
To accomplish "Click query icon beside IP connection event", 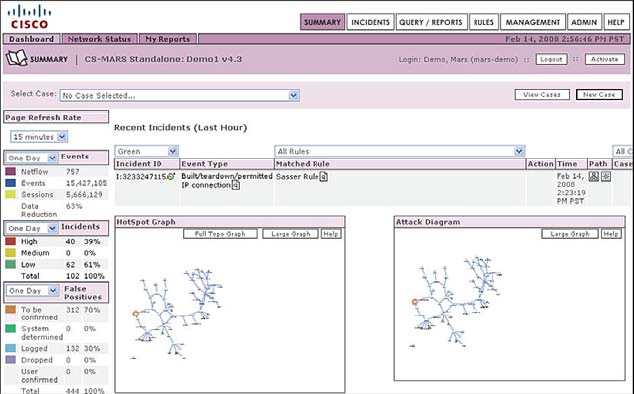I will [235, 185].
